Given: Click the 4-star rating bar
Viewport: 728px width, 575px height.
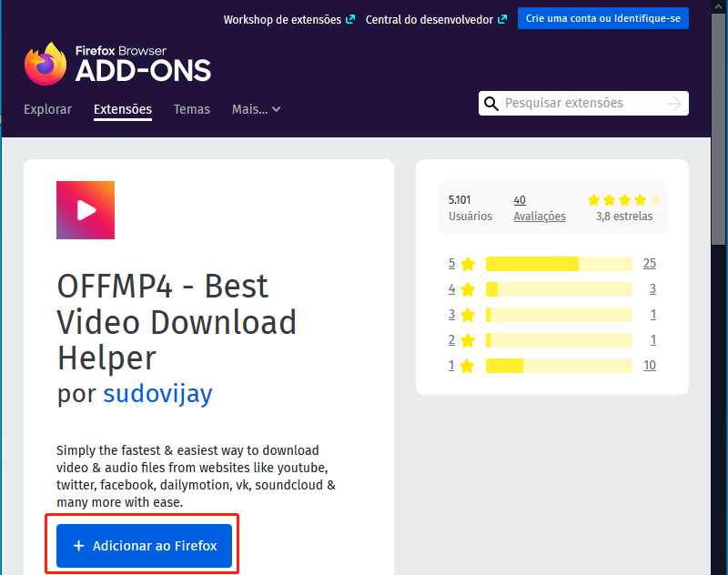Looking at the screenshot, I should point(559,289).
